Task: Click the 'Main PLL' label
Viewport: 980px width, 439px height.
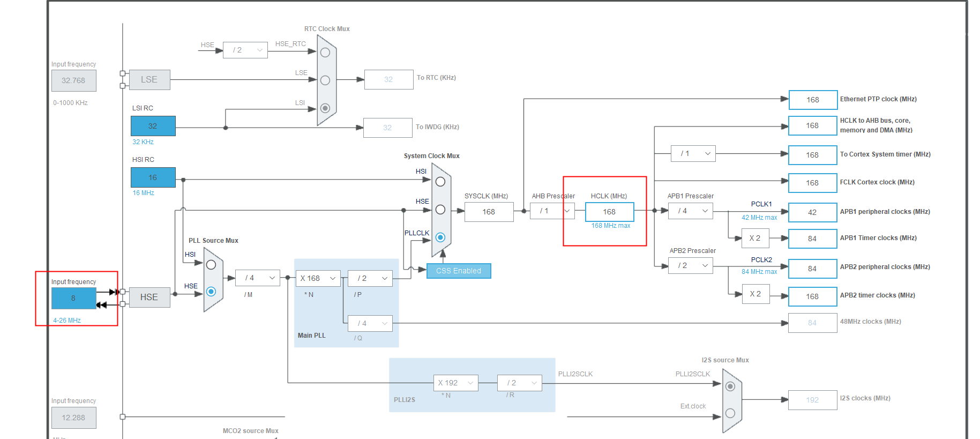Action: (312, 336)
